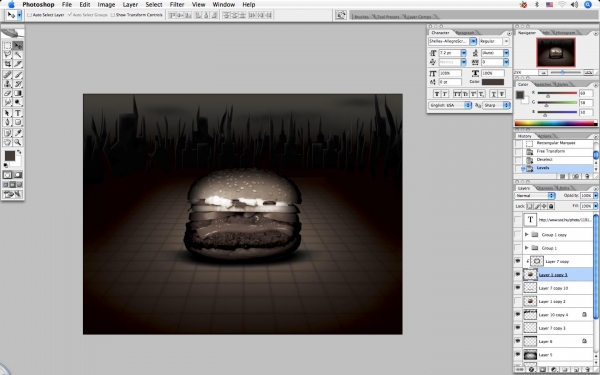This screenshot has width=600, height=375.
Task: Select the Move tool in toolbox
Action: click(x=18, y=46)
